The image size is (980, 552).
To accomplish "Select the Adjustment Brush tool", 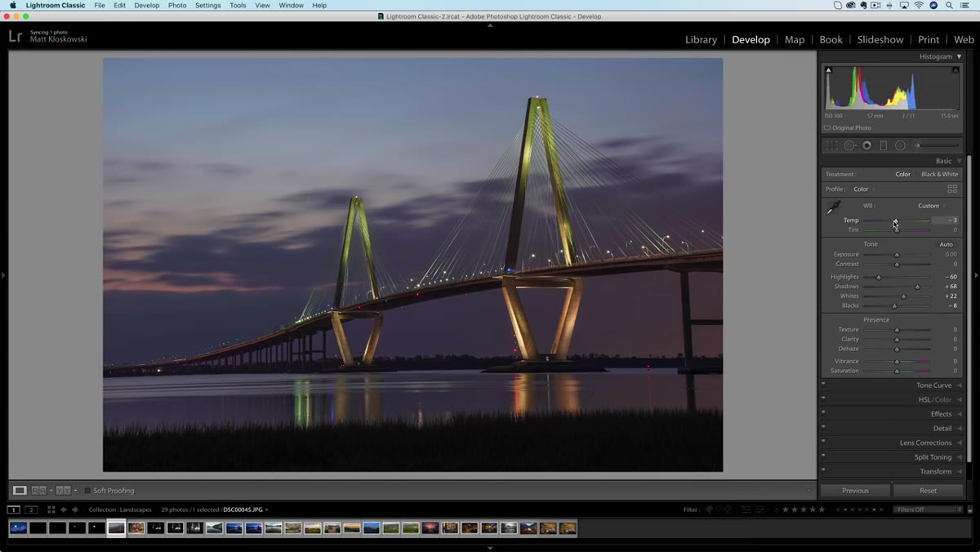I will tap(936, 145).
